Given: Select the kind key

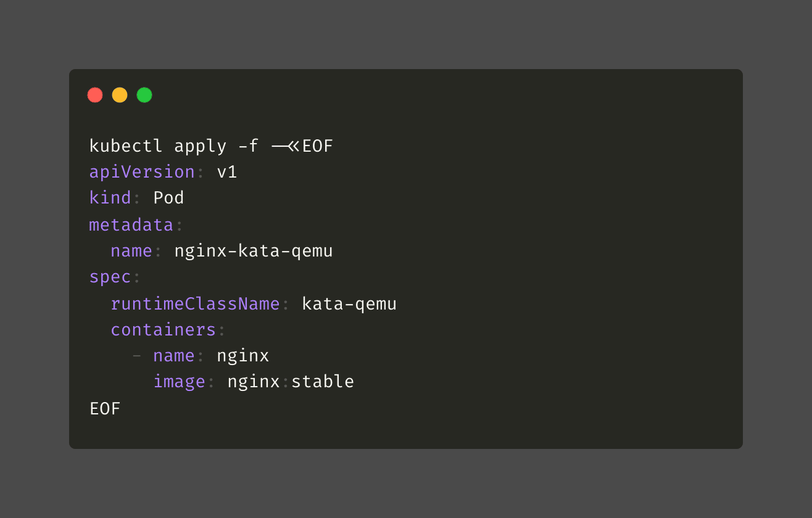Looking at the screenshot, I should (x=110, y=198).
